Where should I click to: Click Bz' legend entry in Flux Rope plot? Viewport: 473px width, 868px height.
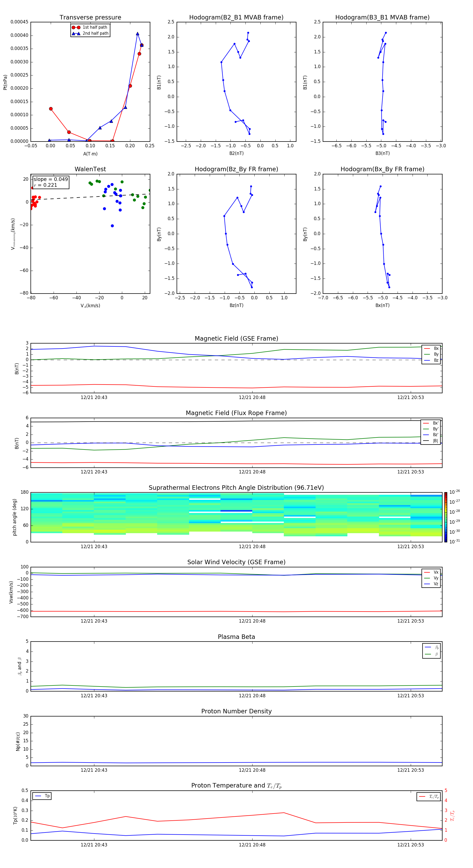[x=431, y=435]
